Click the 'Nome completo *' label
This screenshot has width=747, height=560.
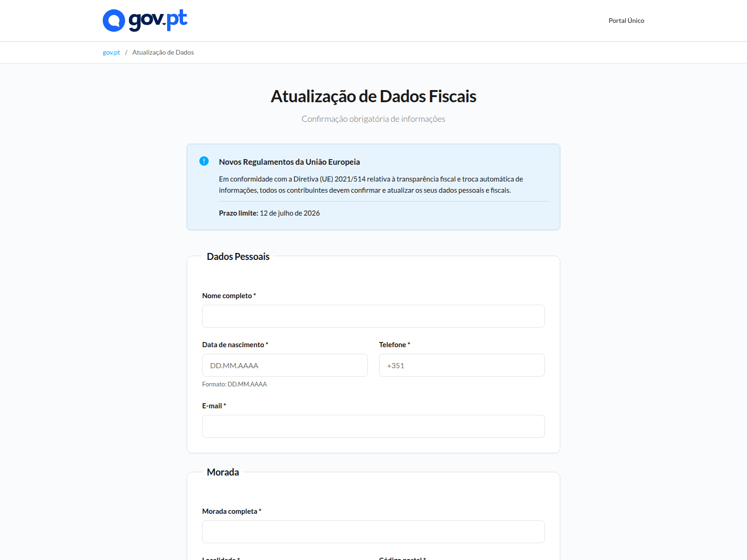tap(229, 296)
